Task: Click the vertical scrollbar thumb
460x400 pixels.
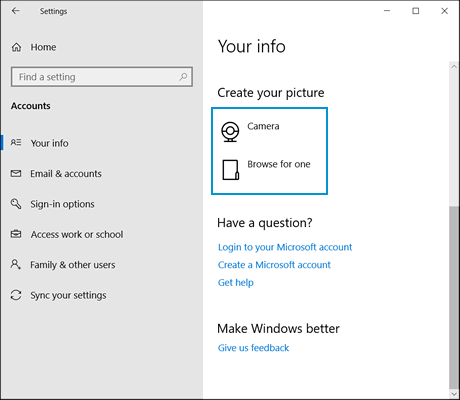Action: pyautogui.click(x=454, y=297)
